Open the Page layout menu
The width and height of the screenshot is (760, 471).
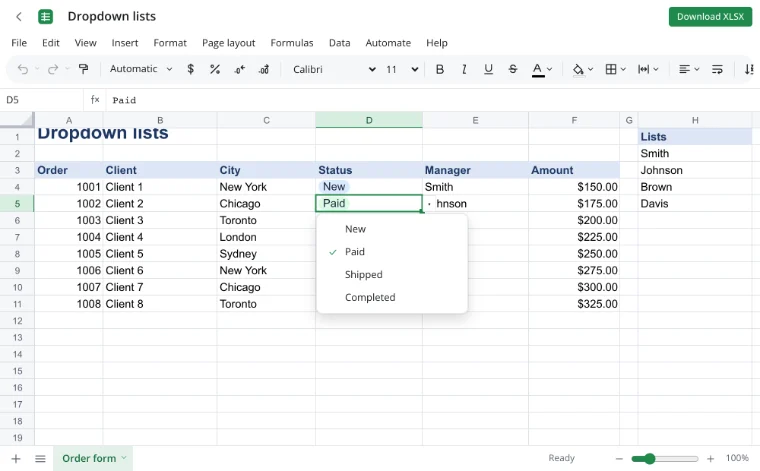point(228,43)
